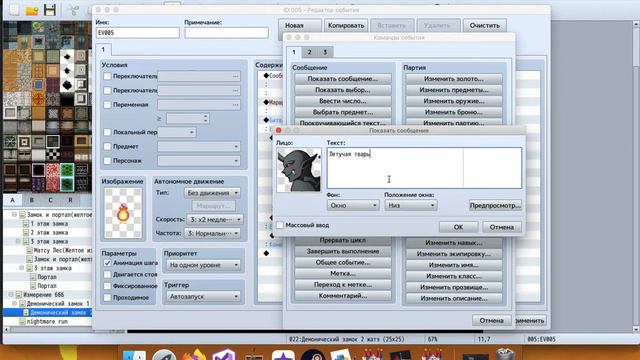Open the Trash in the dock

pyautogui.click(x=505, y=354)
